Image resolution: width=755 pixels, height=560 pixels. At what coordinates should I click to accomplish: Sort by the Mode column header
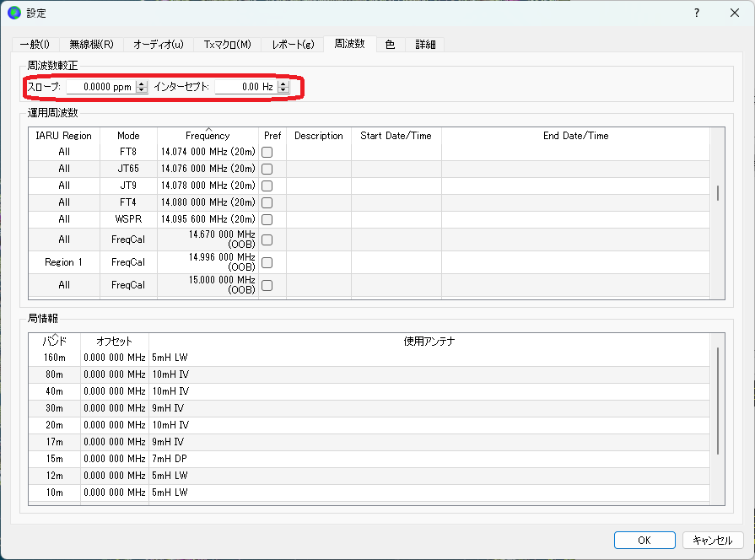pyautogui.click(x=128, y=136)
